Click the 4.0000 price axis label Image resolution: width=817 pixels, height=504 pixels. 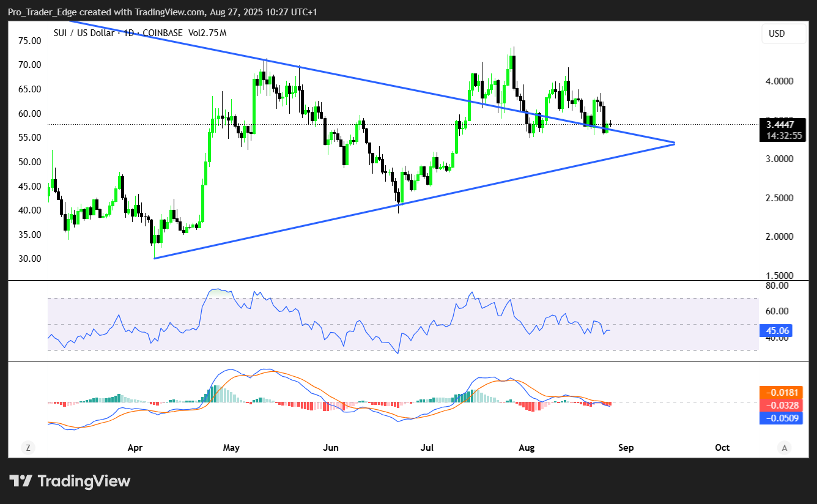click(x=780, y=81)
